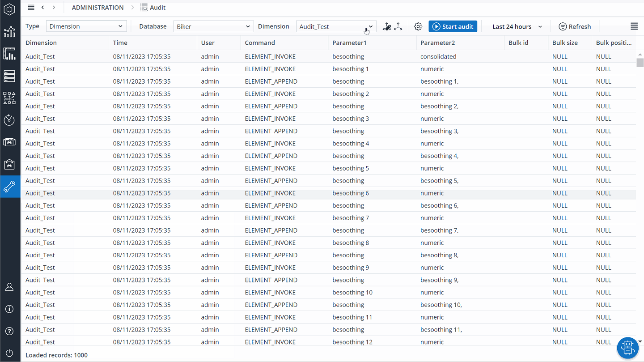Click the Start audit button
This screenshot has width=644, height=362.
(x=453, y=26)
